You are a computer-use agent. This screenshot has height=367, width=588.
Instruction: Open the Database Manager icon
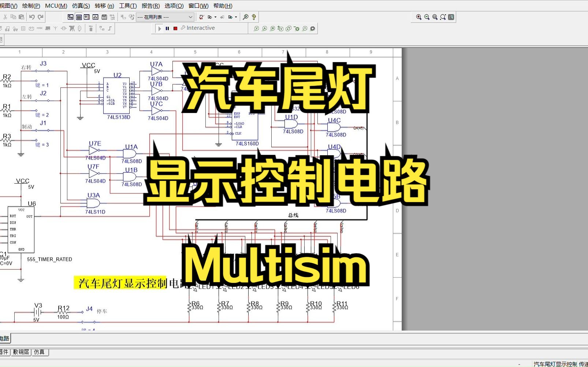click(131, 17)
